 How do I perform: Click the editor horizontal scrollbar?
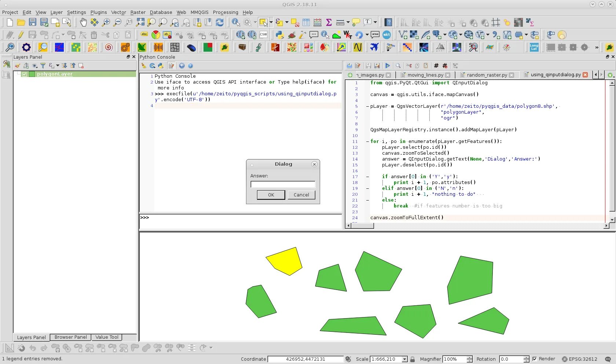(x=477, y=226)
